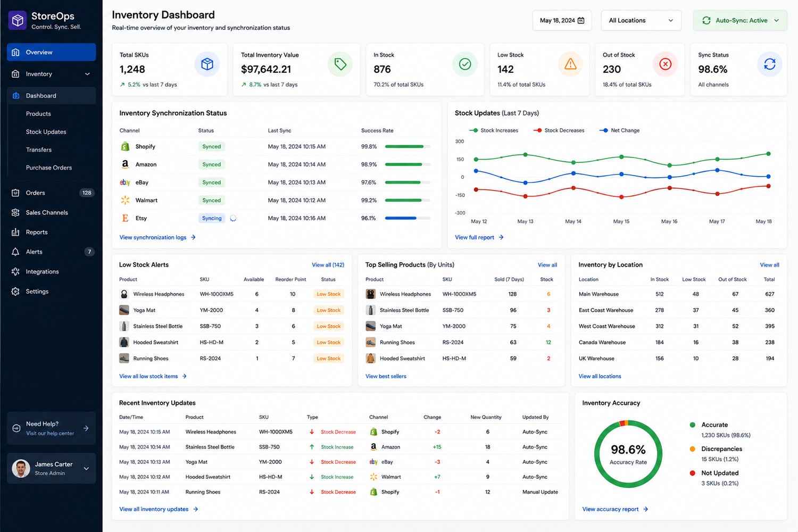Click the Alerts bell icon
This screenshot has height=532, width=798.
(15, 252)
